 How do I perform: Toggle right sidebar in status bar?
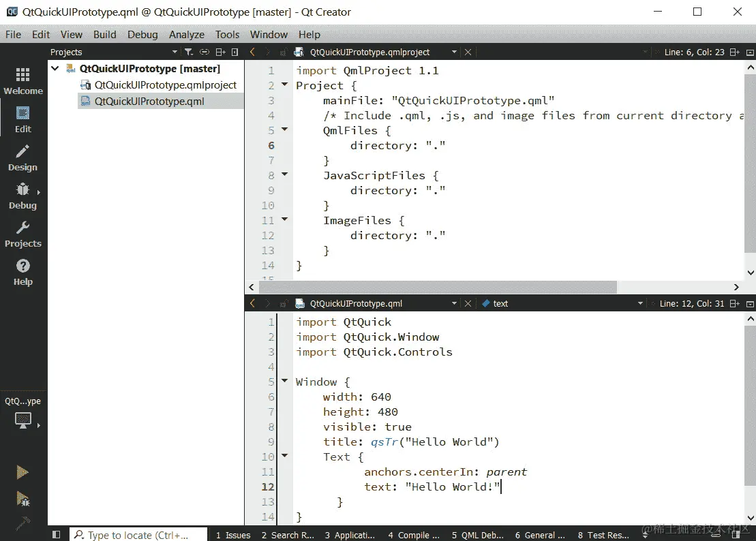click(736, 535)
